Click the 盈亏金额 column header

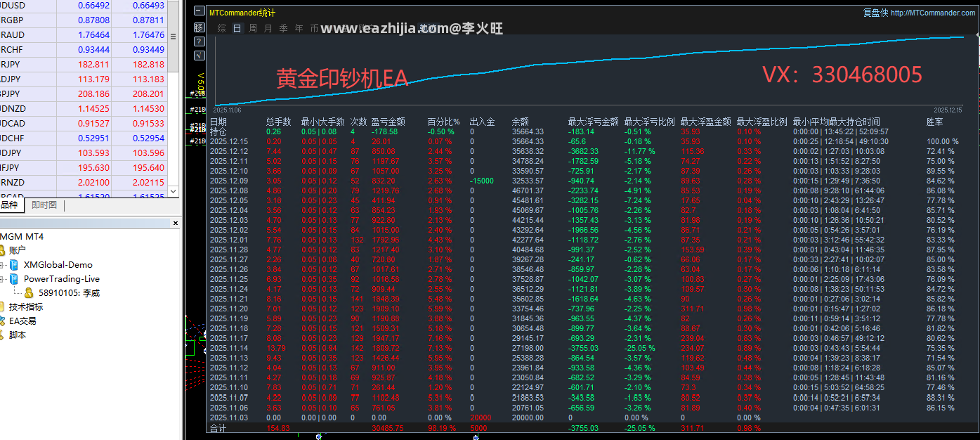click(x=388, y=122)
